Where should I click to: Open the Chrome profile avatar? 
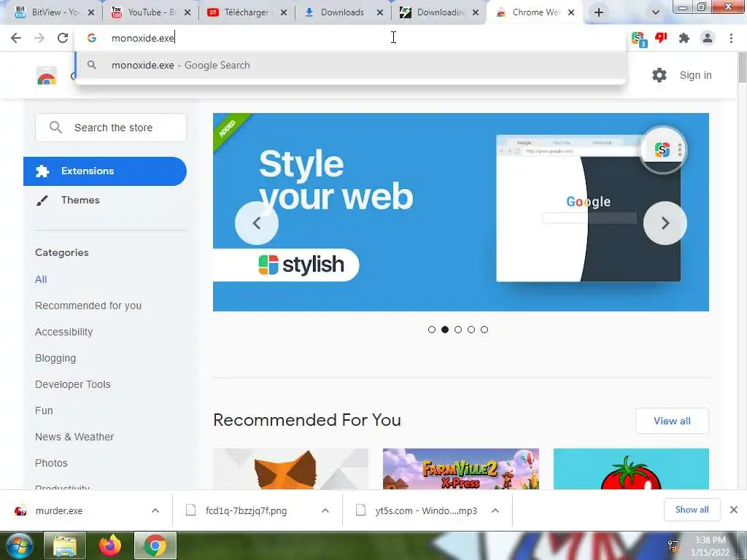coord(708,38)
